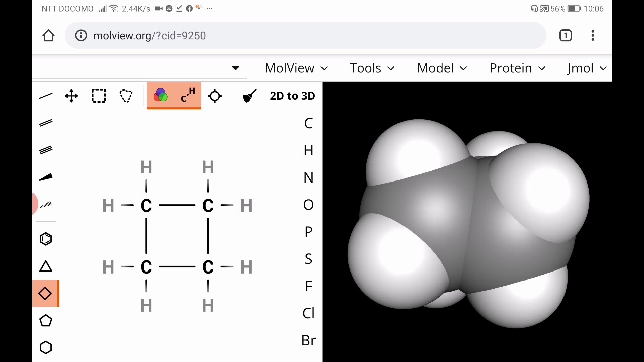Click the 2D to 3D button

pos(292,96)
